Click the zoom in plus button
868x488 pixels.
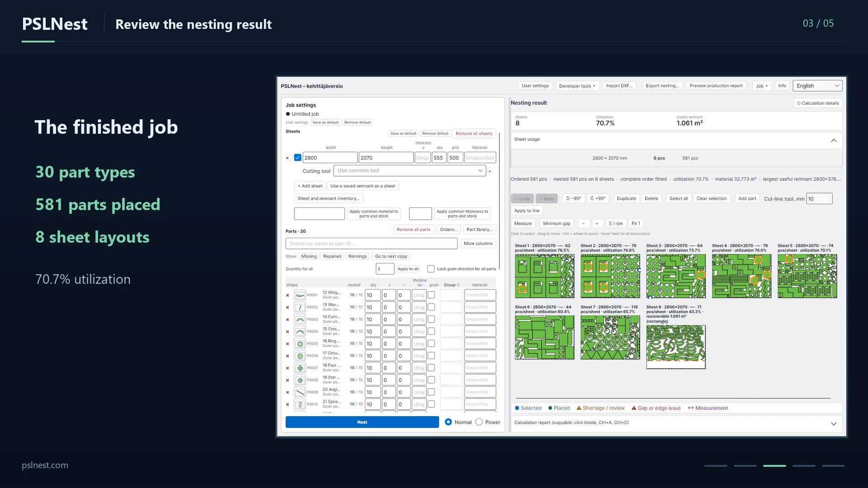[597, 223]
